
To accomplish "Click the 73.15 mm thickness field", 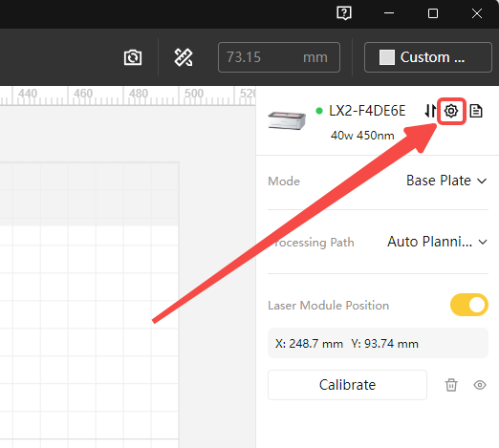I will (x=279, y=57).
